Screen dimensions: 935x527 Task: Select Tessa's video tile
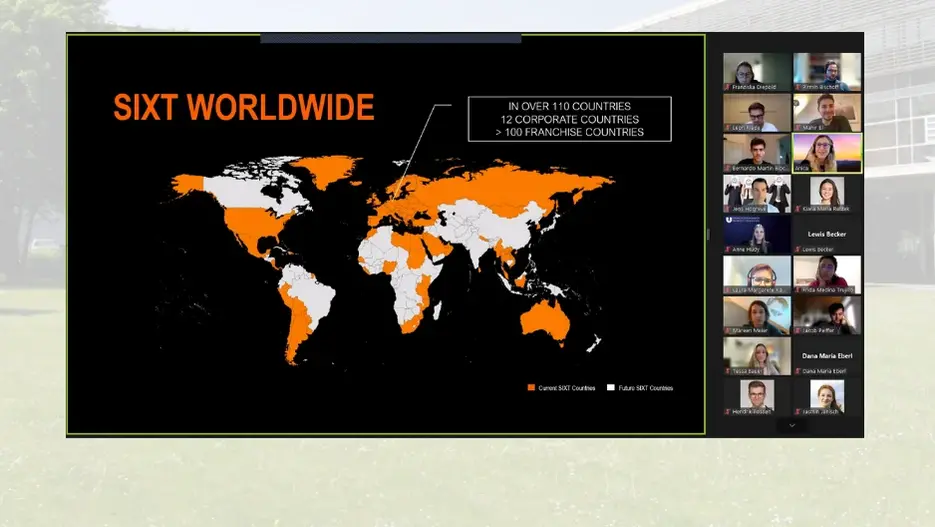point(757,356)
